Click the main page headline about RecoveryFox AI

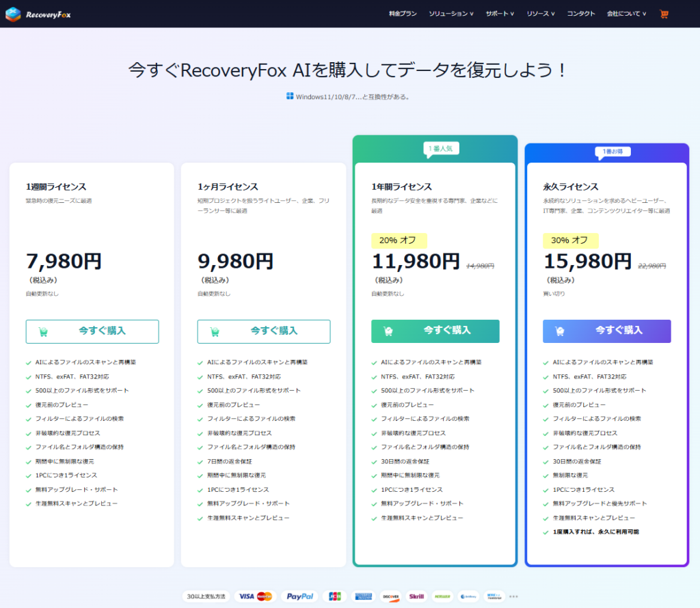(348, 70)
